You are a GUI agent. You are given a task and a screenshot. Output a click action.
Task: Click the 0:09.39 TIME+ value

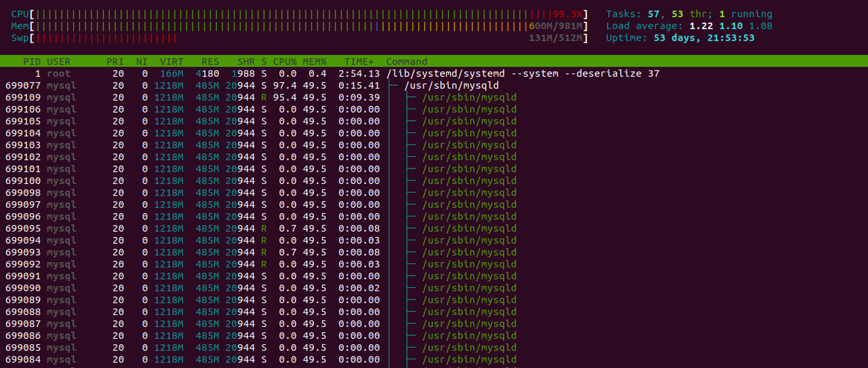tap(359, 97)
